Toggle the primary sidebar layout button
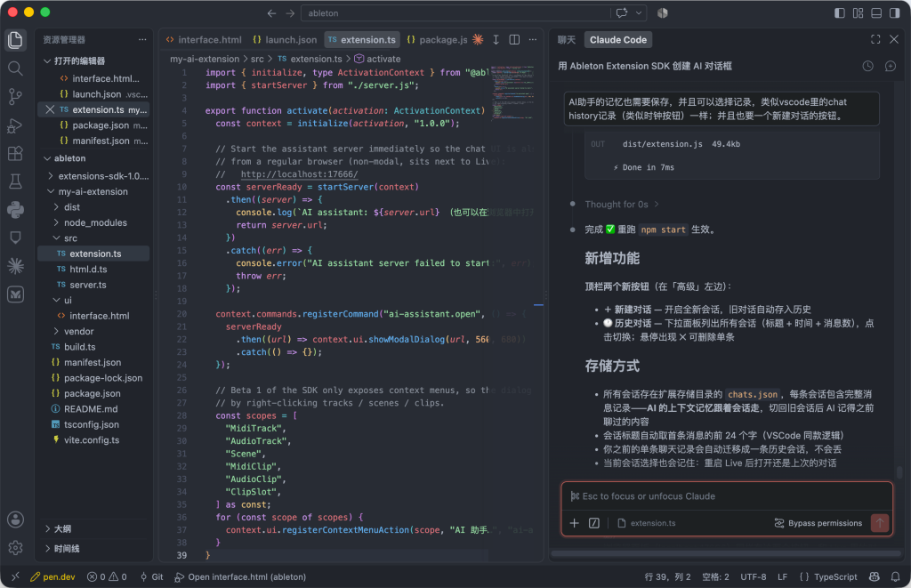 tap(840, 12)
